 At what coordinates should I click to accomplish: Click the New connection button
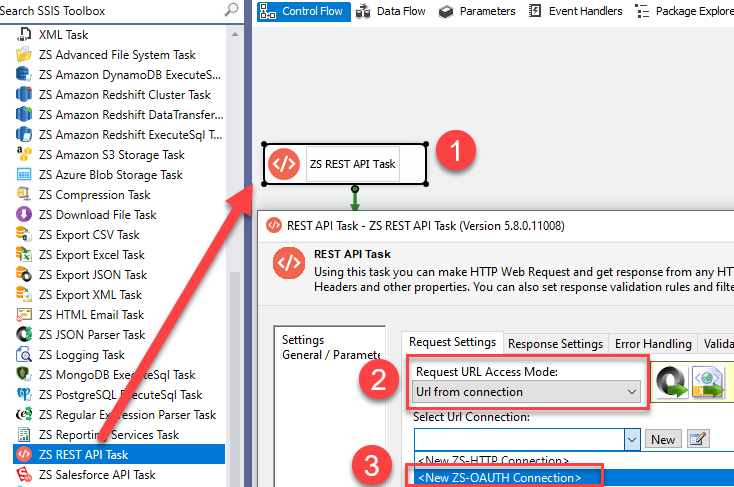pos(663,439)
